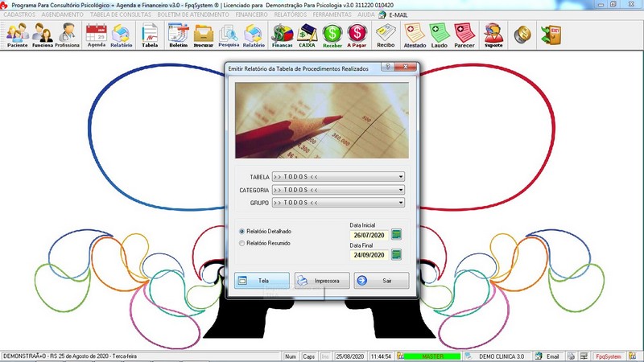Image resolution: width=644 pixels, height=362 pixels.
Task: Select the Relatório Resumido radio button
Action: coord(242,242)
